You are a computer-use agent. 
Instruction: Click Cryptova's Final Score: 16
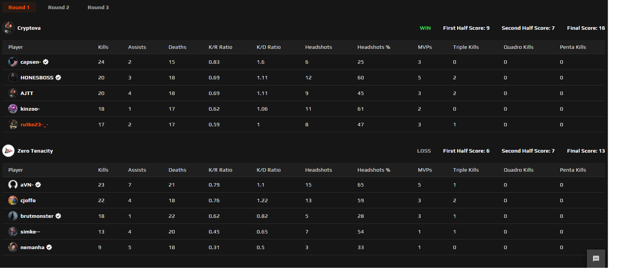586,28
